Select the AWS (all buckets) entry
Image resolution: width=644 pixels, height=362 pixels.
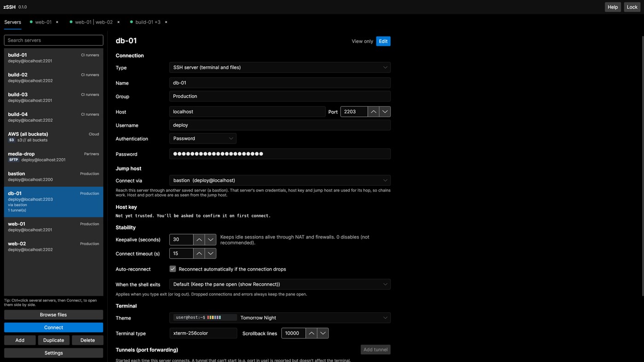click(x=53, y=137)
